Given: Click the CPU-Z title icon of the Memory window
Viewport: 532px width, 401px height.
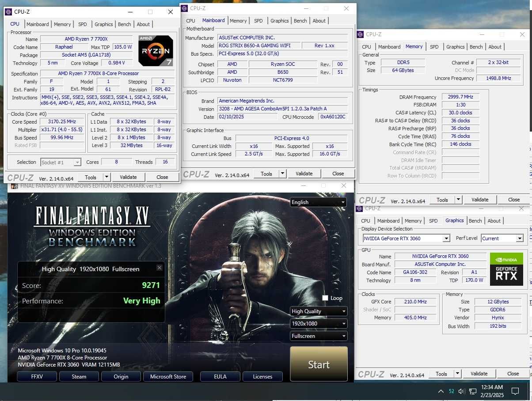Looking at the screenshot, I should tap(361, 34).
